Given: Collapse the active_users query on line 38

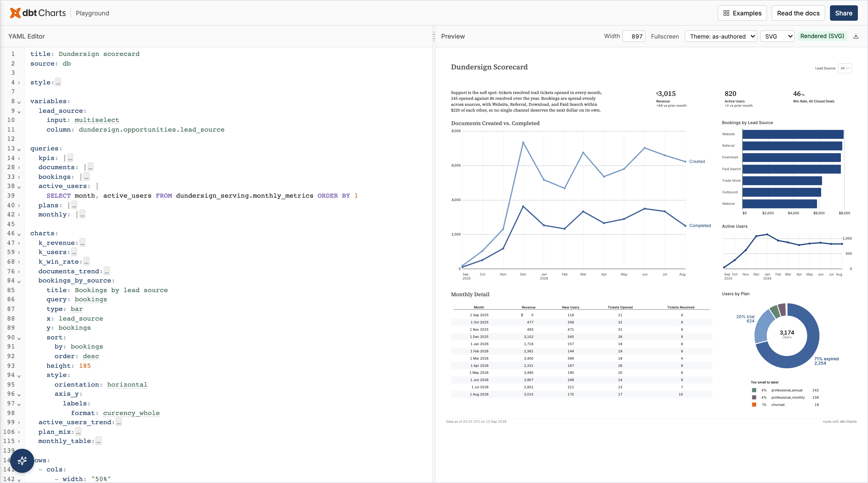Looking at the screenshot, I should pyautogui.click(x=19, y=187).
